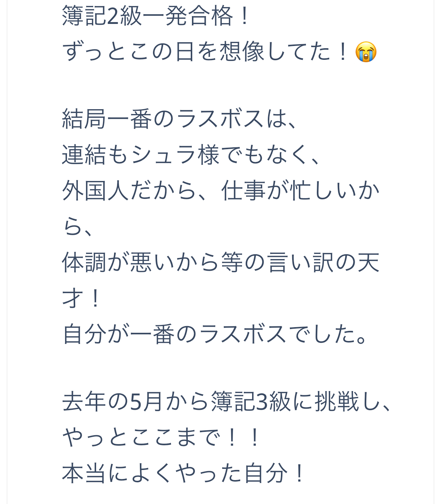
Task: Tap the line 体調が悪いから等の言い訳の天
Action: pos(221,262)
